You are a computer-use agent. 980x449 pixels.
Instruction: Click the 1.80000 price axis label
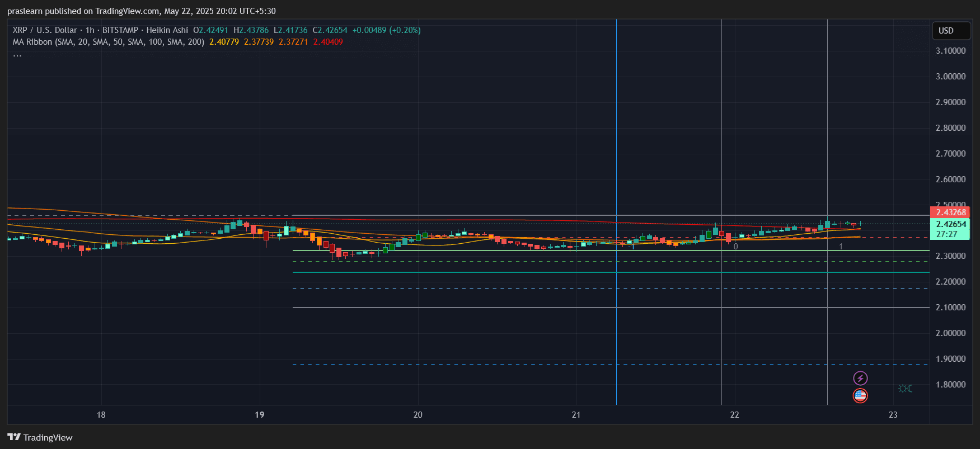click(951, 385)
